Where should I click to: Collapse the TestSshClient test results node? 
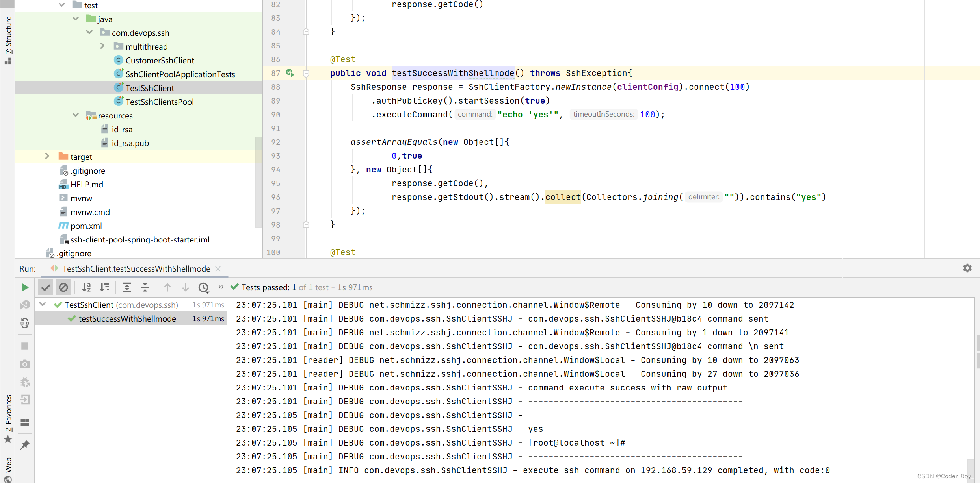[43, 305]
